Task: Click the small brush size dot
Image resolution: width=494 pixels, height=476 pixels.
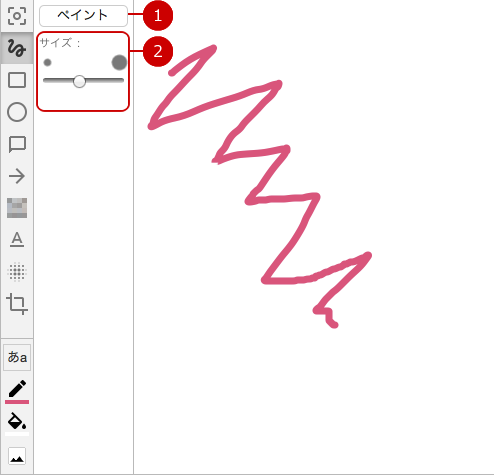Action: 47,62
